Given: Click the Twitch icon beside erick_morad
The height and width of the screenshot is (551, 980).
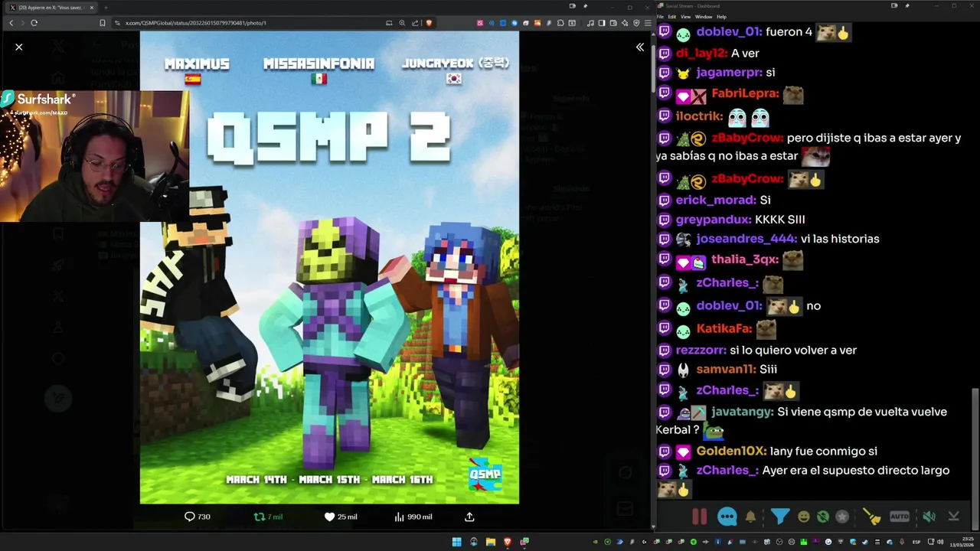Looking at the screenshot, I should click(x=665, y=200).
